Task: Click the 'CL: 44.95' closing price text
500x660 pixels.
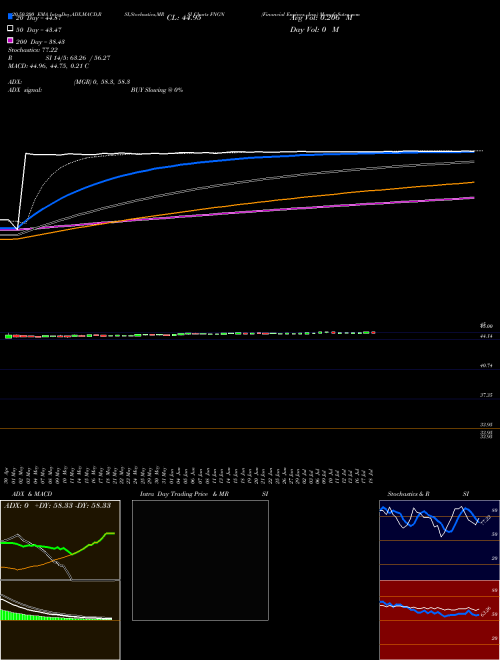Action: pos(184,18)
